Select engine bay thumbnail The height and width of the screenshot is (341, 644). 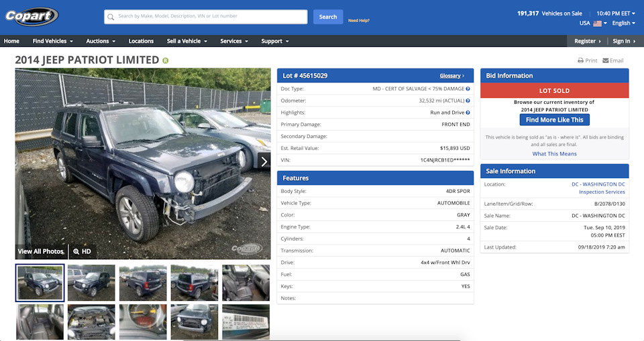point(92,322)
